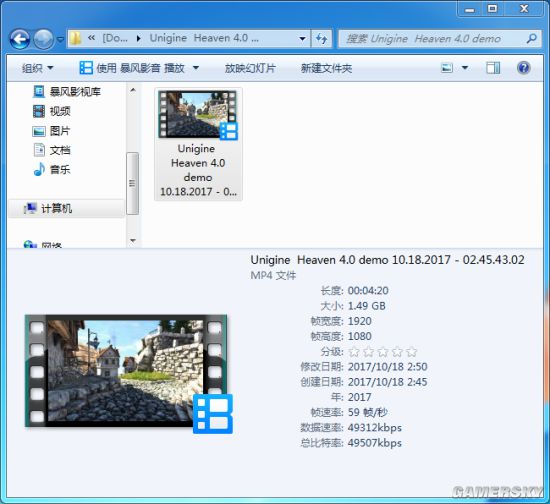The width and height of the screenshot is (550, 504).
Task: Expand the view options dropdown arrow
Action: [465, 68]
